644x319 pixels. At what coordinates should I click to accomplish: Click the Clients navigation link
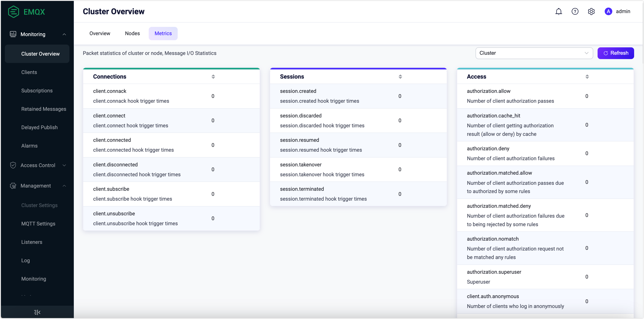pyautogui.click(x=29, y=72)
